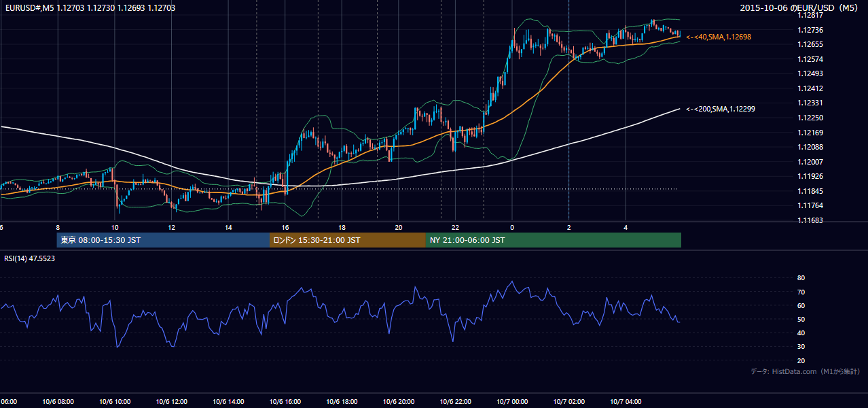The width and height of the screenshot is (868, 408).
Task: Click the 1.12007 price axis label
Action: (811, 162)
